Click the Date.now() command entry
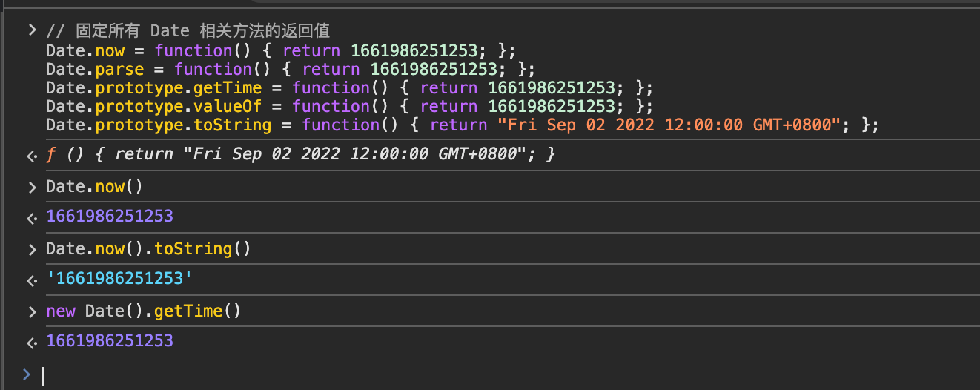Screen dimensions: 980x390 94,187
